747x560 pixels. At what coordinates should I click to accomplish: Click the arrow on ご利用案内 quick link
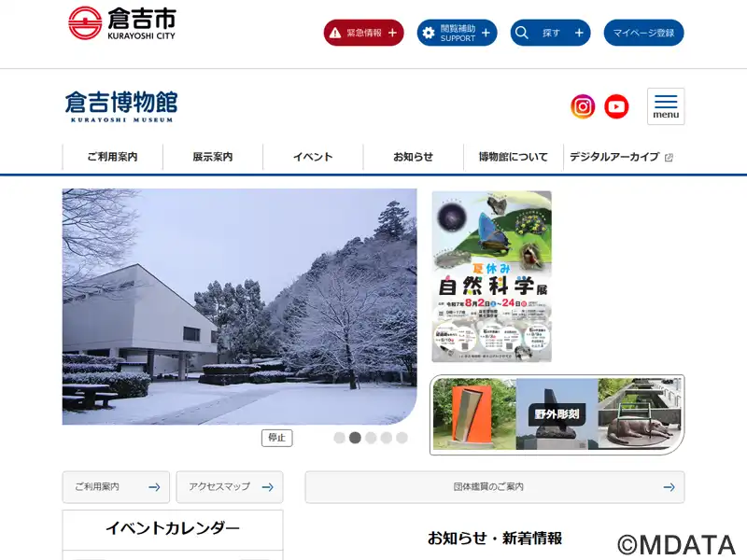pos(154,487)
